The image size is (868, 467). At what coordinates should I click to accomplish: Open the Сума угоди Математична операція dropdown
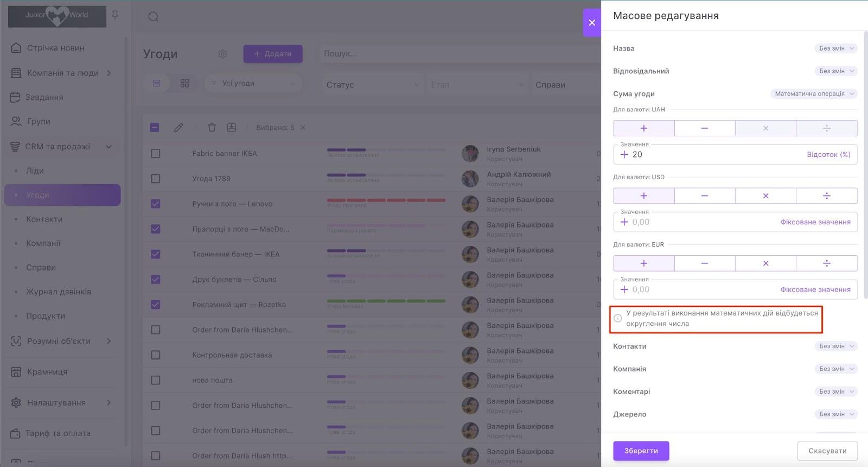tap(813, 94)
